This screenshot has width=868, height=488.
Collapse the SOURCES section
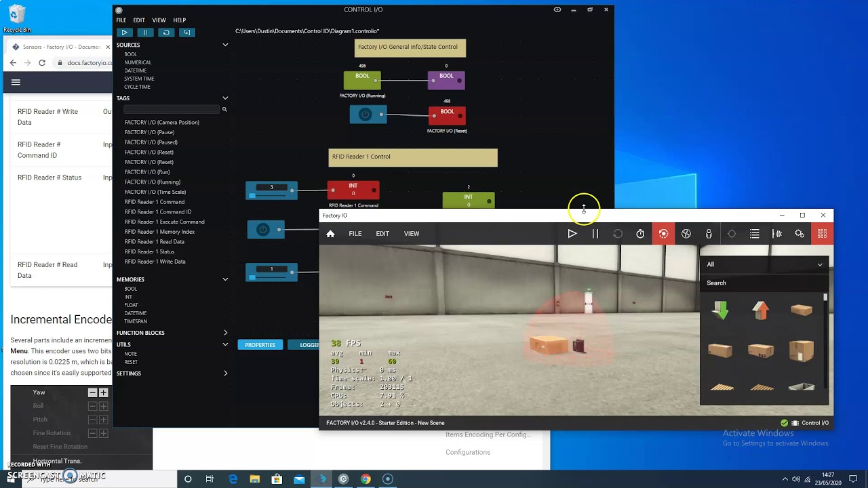pyautogui.click(x=225, y=45)
